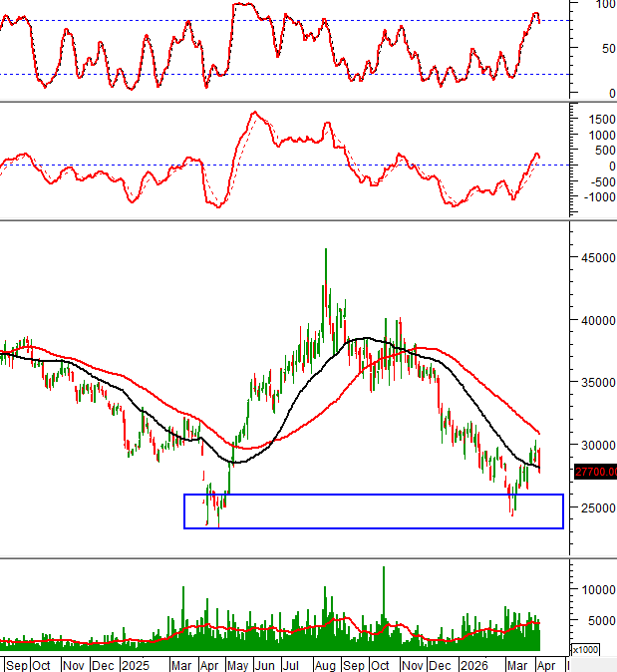Select the 2026 marker on time axis
Screen dimensions: 617x672
473,664
